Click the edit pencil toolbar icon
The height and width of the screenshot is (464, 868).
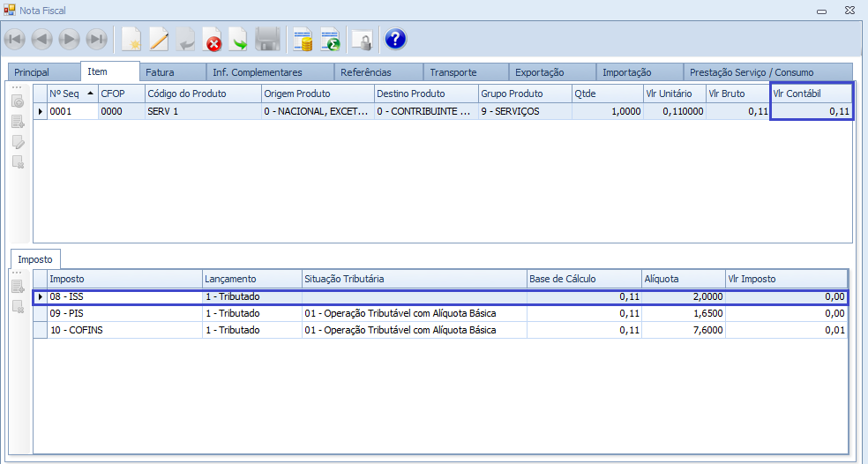click(159, 39)
